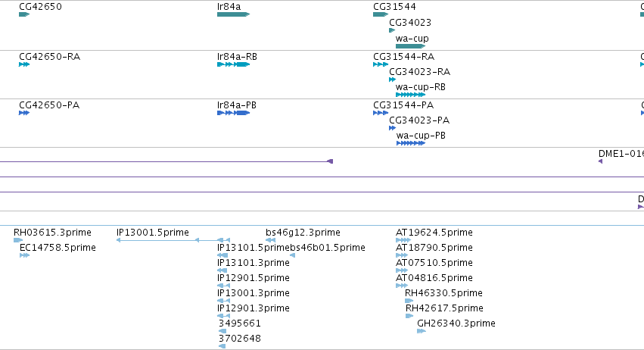The width and height of the screenshot is (644, 350).
Task: Select the EC14758.5prime EST arrows
Action: click(x=25, y=255)
